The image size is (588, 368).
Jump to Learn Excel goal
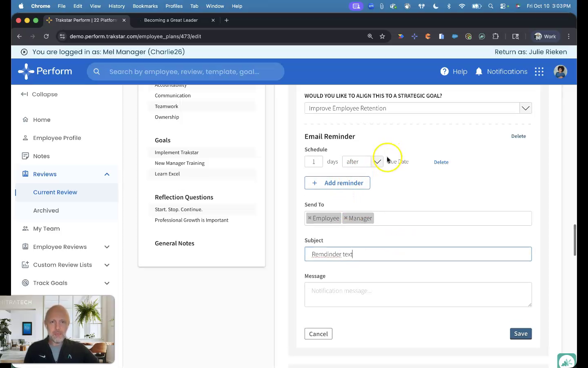pyautogui.click(x=167, y=174)
